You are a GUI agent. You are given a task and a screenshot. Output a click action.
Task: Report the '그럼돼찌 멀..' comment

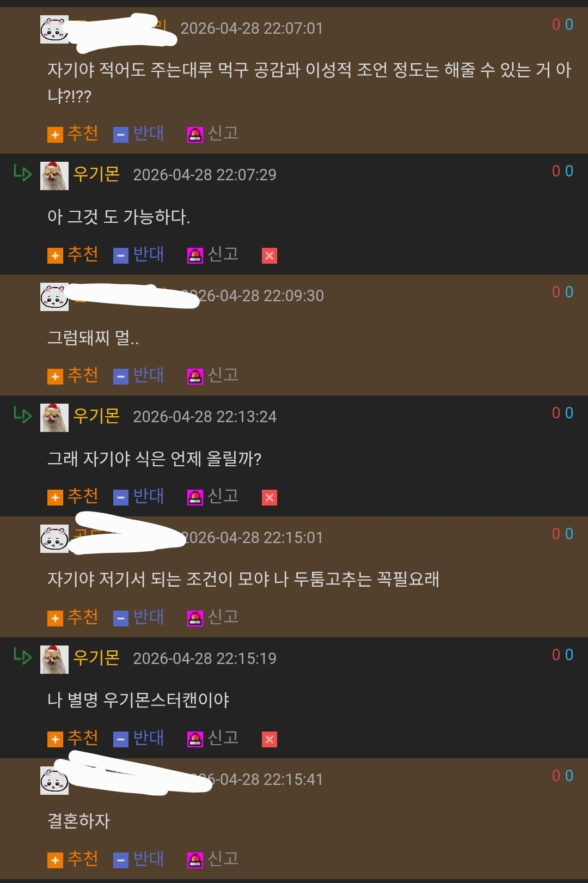click(213, 375)
